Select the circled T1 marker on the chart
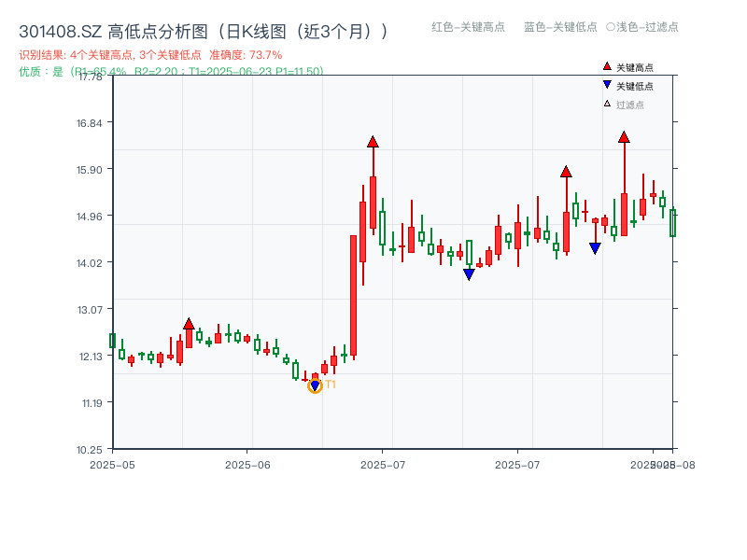This screenshot has height=560, width=747. click(315, 385)
